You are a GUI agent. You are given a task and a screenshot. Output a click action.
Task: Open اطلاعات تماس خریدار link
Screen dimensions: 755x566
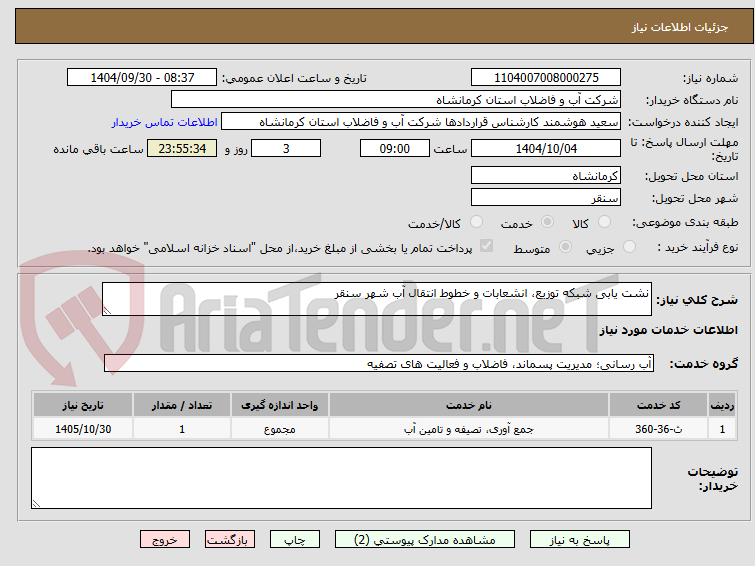pyautogui.click(x=165, y=122)
